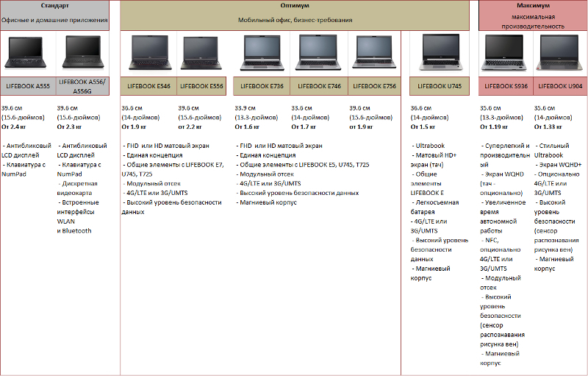Select the LIFEBOOK A555 label
This screenshot has width=588, height=376.
click(28, 86)
